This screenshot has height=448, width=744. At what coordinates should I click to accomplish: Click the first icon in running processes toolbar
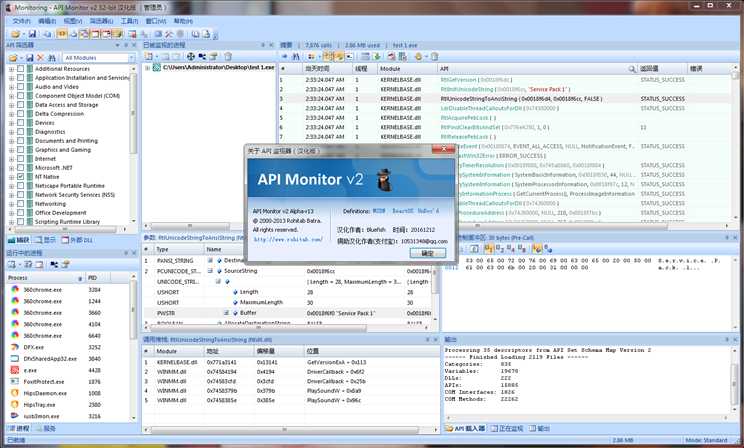(x=12, y=264)
